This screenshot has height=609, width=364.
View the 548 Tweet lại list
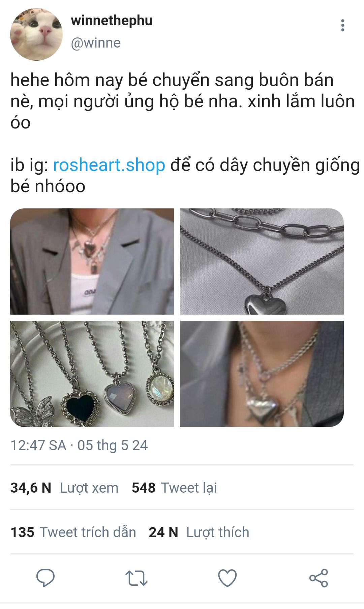coord(174,488)
